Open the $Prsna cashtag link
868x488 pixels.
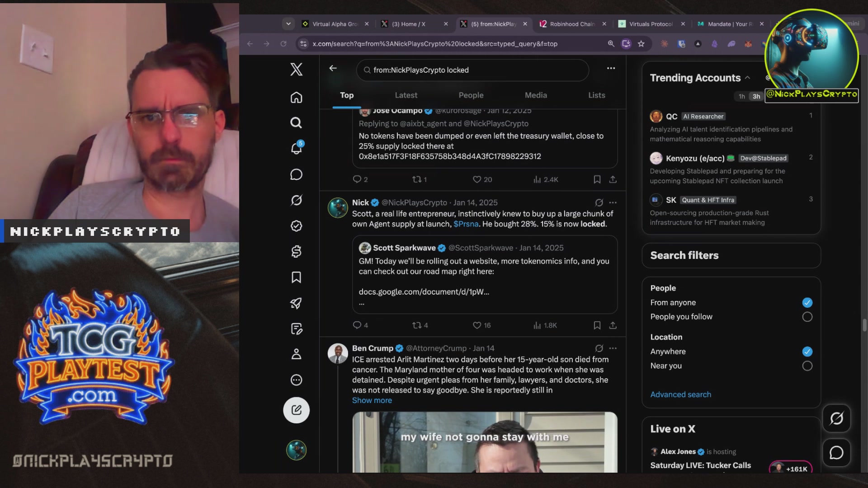(466, 224)
